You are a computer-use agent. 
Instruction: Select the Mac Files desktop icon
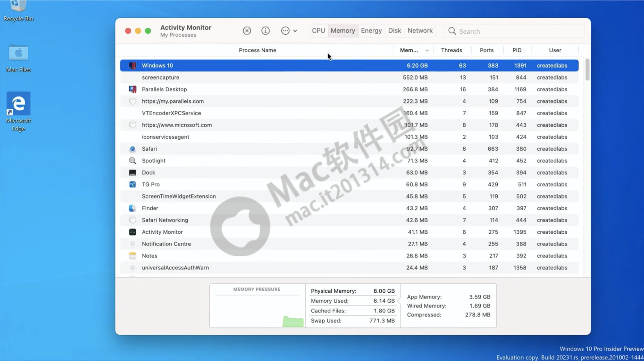[x=18, y=59]
